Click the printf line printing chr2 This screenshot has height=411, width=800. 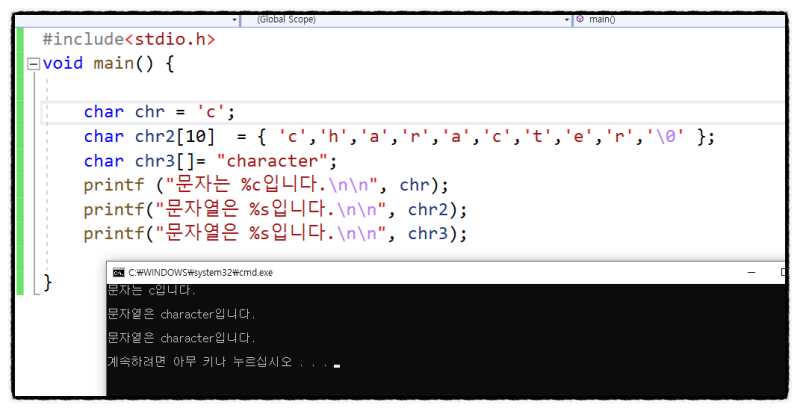pyautogui.click(x=275, y=209)
